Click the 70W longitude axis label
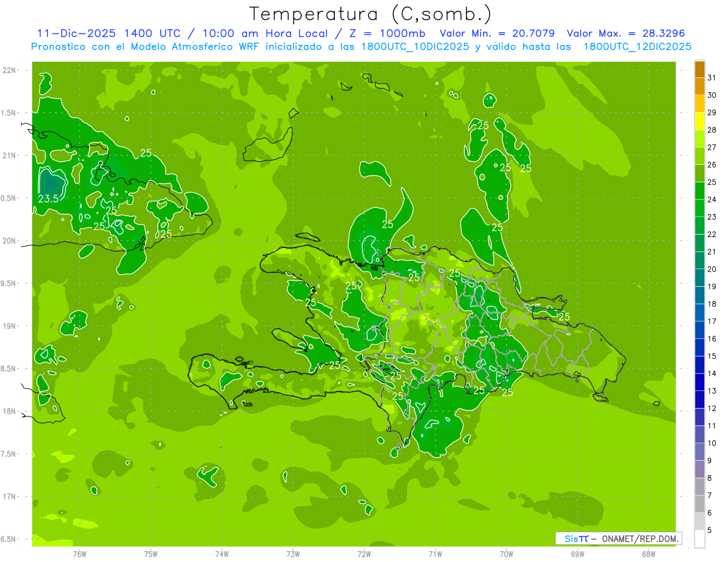Image resolution: width=728 pixels, height=562 pixels. pyautogui.click(x=507, y=554)
